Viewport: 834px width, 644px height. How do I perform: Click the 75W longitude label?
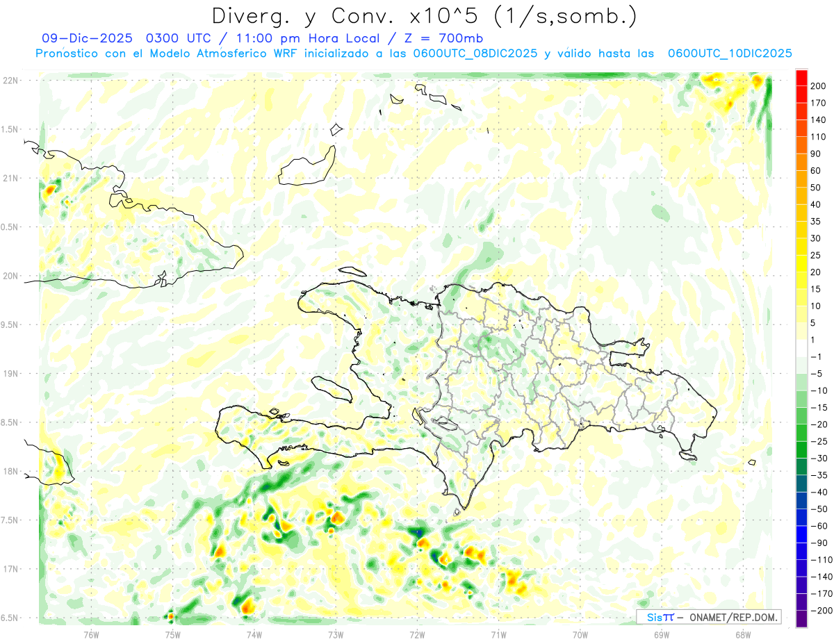click(172, 634)
